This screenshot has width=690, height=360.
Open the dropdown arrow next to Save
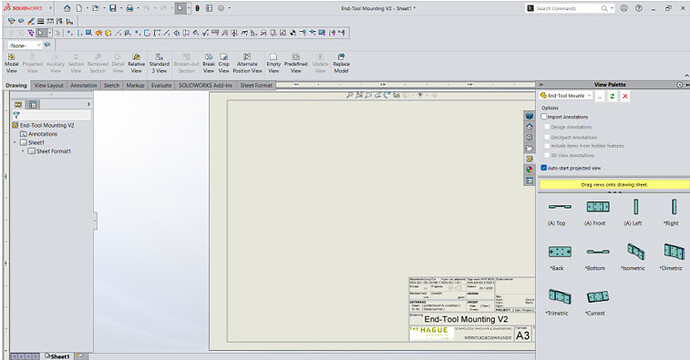(x=121, y=8)
